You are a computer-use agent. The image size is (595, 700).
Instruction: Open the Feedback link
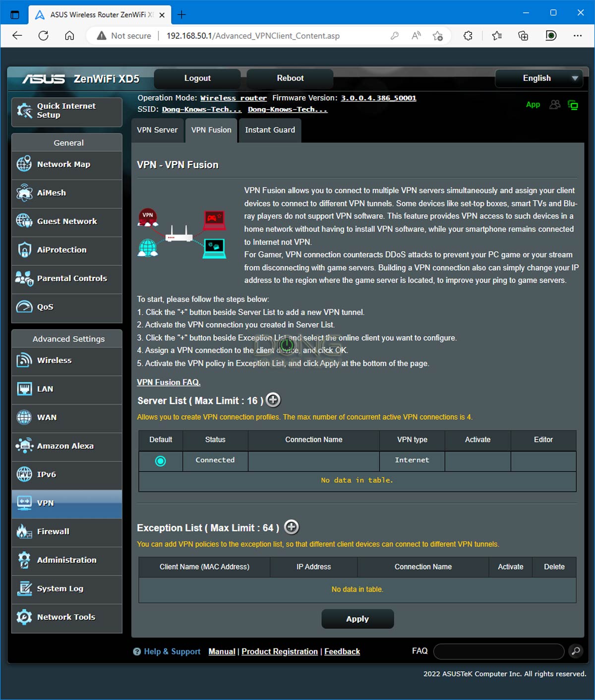click(x=342, y=651)
